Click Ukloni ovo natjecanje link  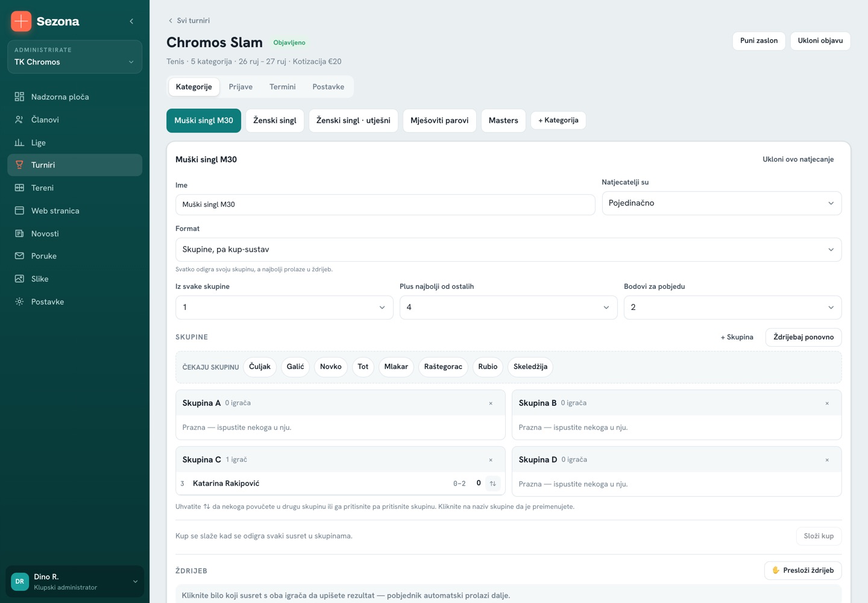coord(798,160)
